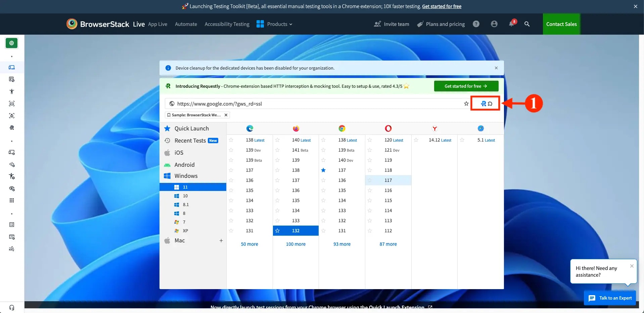Click the puzzle extension icon by URL bar

490,104
